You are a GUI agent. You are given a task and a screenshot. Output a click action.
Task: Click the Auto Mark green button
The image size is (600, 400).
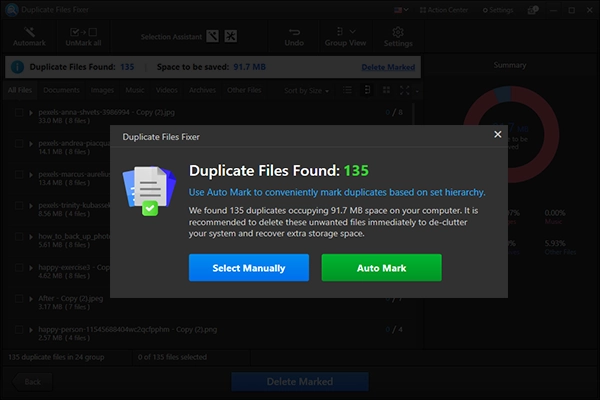click(x=382, y=268)
